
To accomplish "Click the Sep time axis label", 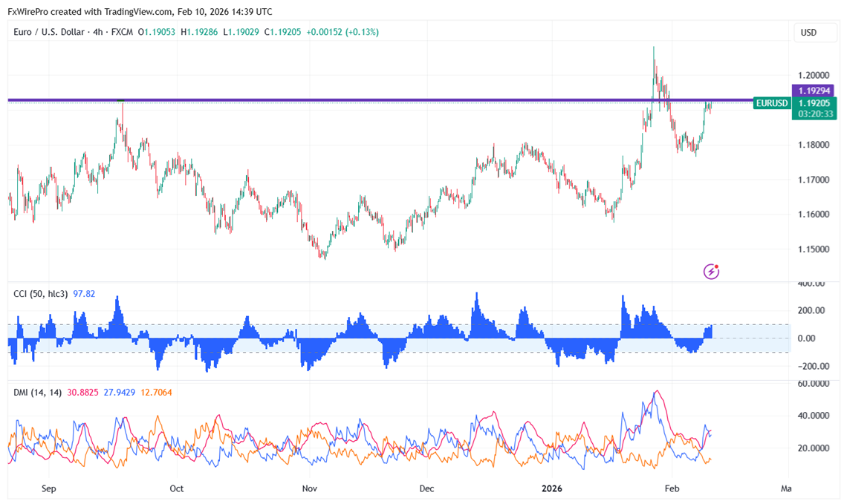I will click(x=48, y=488).
